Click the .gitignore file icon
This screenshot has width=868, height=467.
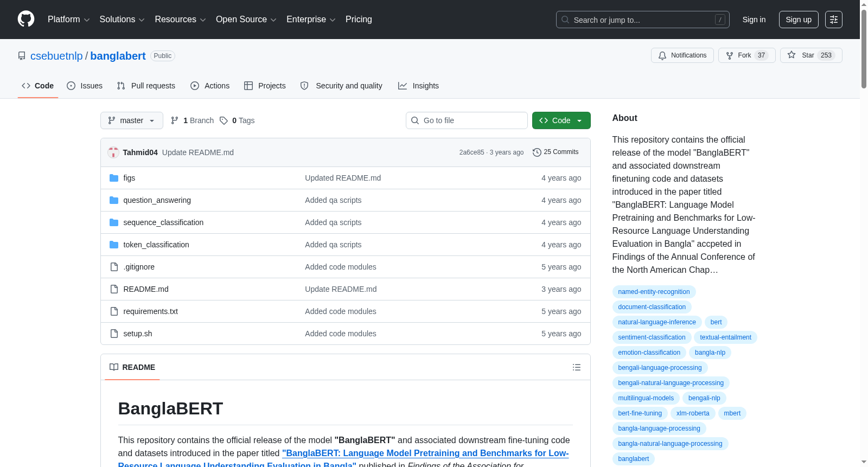click(x=114, y=267)
